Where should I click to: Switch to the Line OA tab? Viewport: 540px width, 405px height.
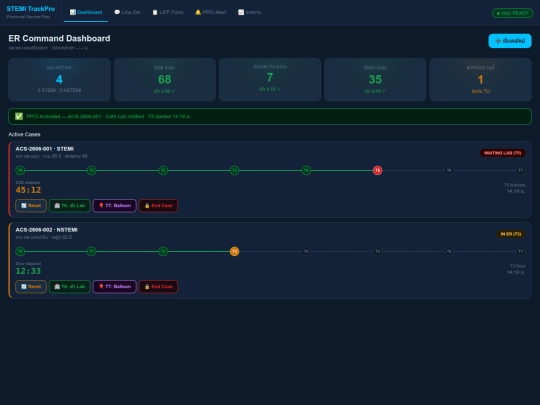pos(127,12)
